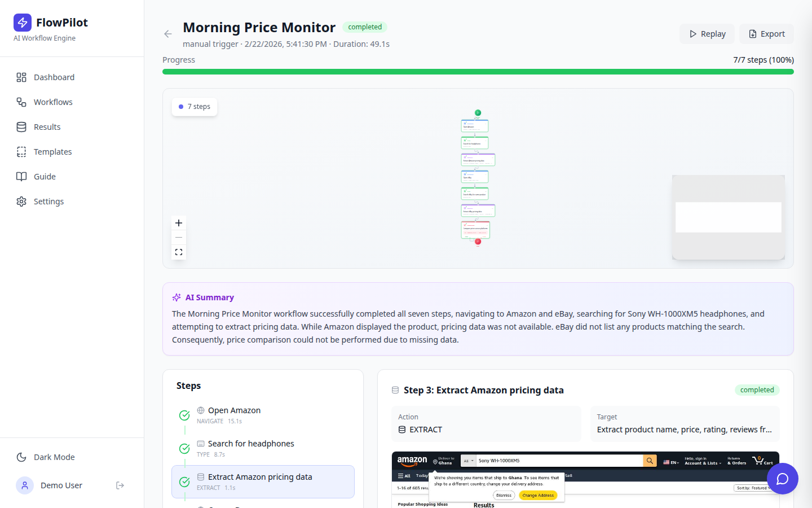812x508 pixels.
Task: Click the FlowPilot lightning logo icon
Action: [23, 23]
